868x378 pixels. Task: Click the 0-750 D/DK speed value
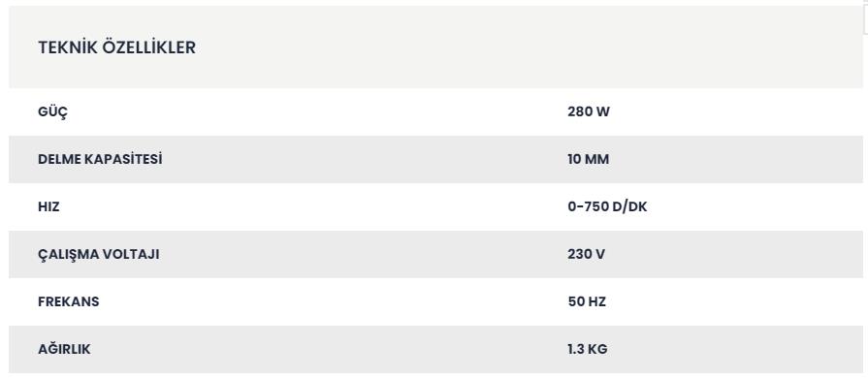(x=607, y=207)
